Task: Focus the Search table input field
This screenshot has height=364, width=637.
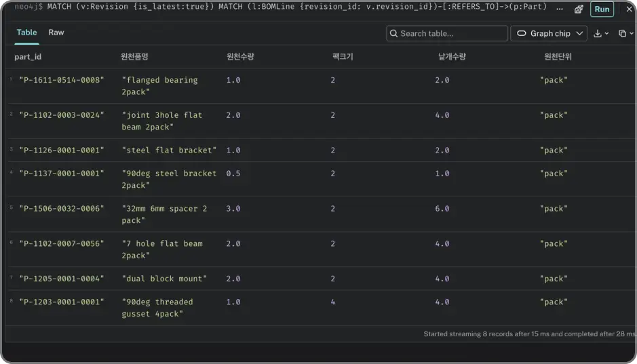Action: pos(447,33)
